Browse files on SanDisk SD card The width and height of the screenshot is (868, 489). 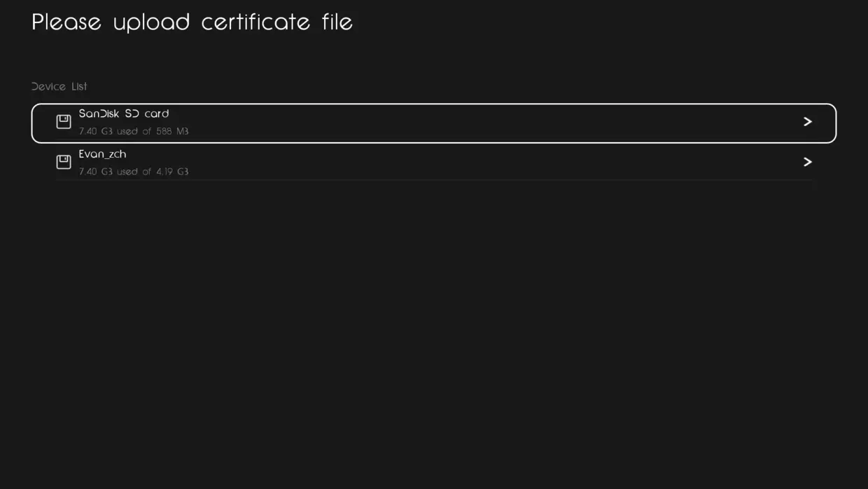point(434,123)
